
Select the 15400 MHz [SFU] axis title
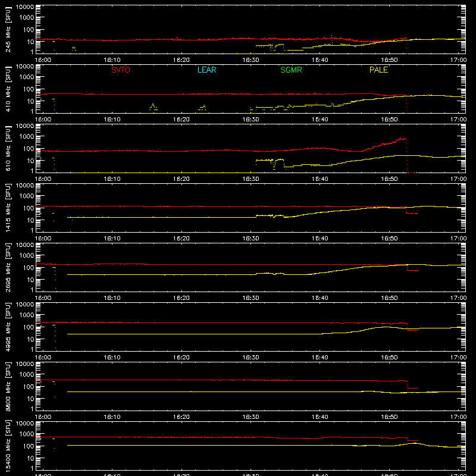[x=8, y=446]
